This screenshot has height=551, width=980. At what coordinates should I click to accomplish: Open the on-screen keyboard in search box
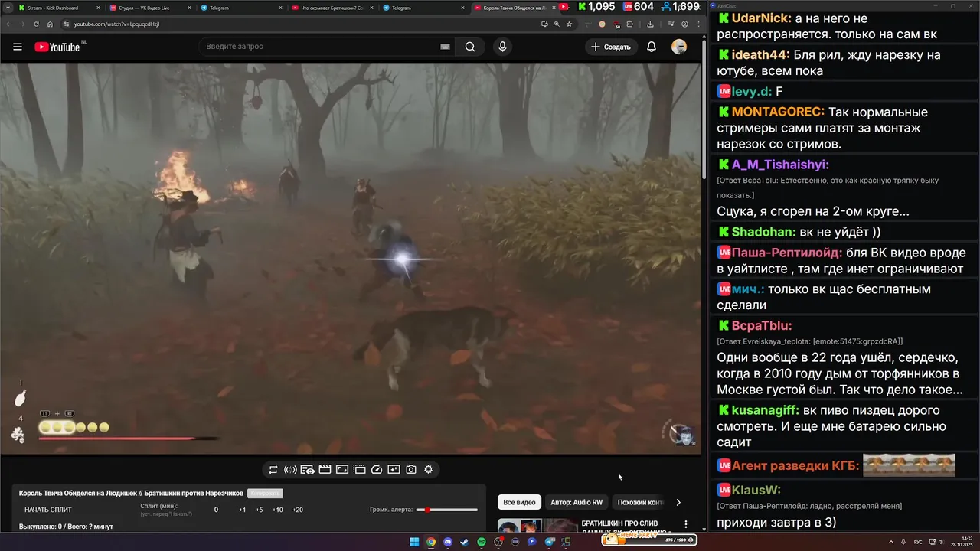(445, 47)
